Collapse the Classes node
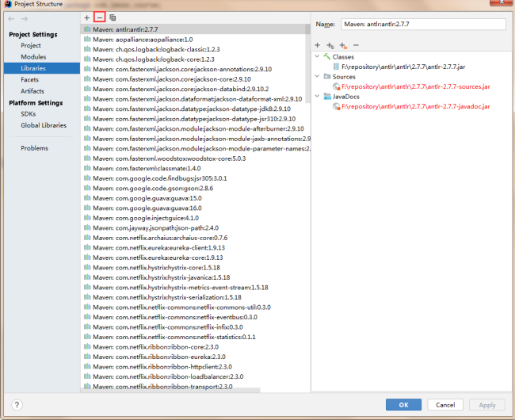Screen dimensions: 515x420 pos(317,56)
